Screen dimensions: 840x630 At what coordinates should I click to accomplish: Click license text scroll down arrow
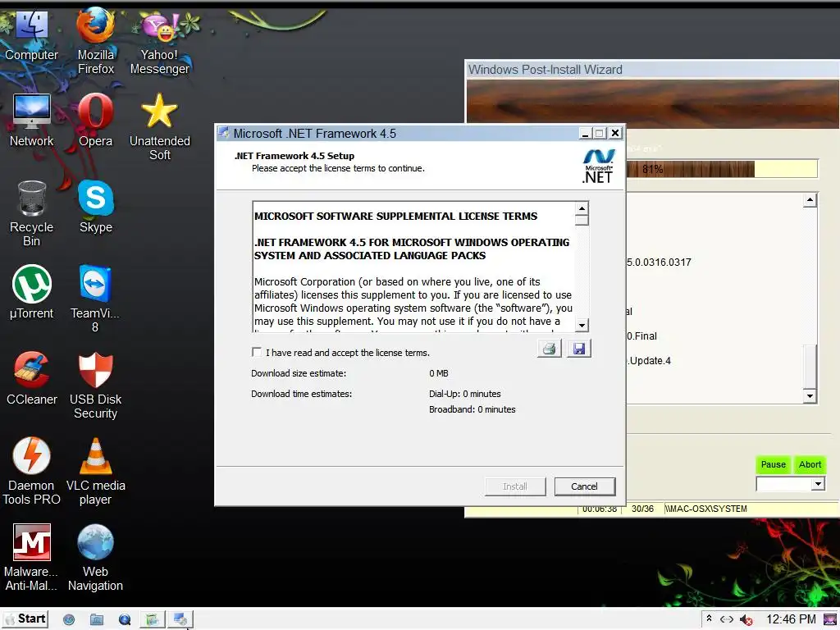(x=582, y=325)
